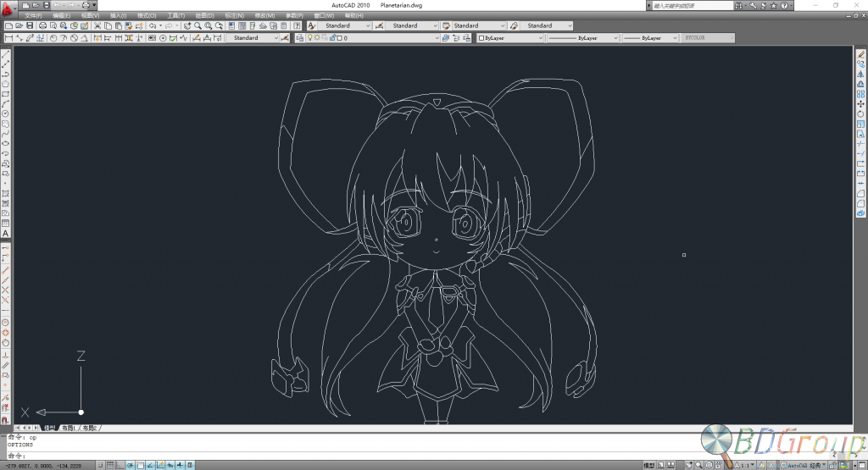Viewport: 868px width, 470px height.
Task: Open the 格式(O) Format menu
Action: pos(146,15)
